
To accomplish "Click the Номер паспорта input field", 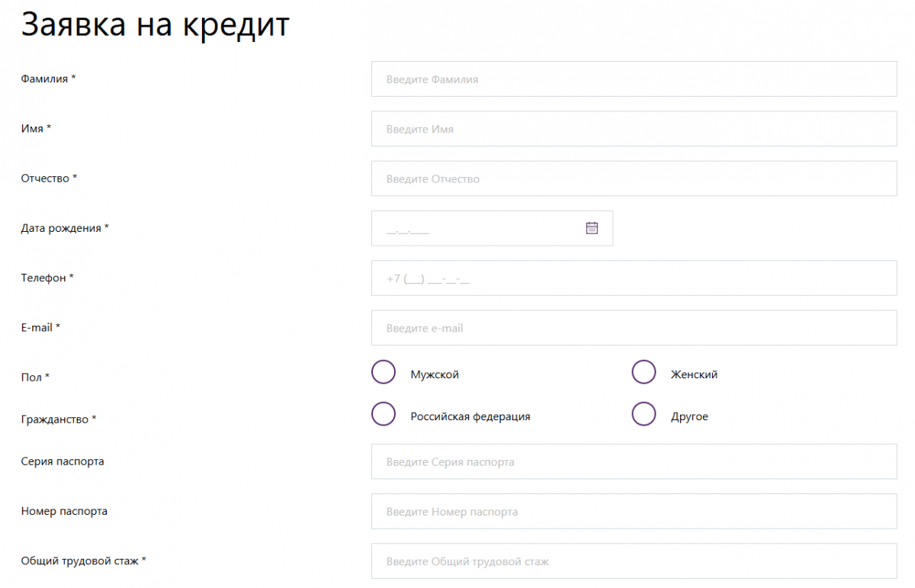I will click(634, 511).
